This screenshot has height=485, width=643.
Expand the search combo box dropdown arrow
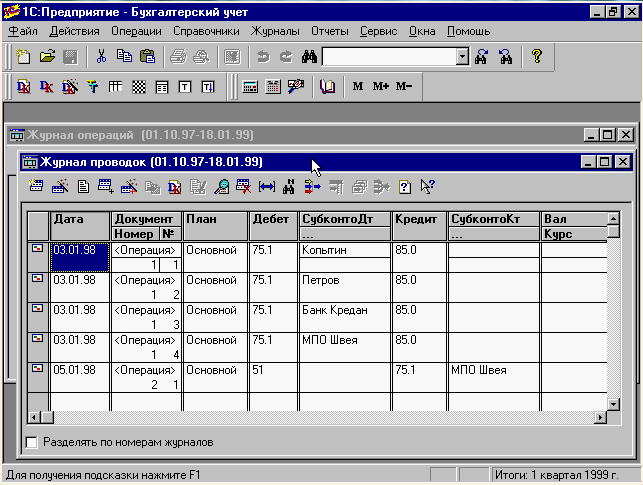(462, 57)
